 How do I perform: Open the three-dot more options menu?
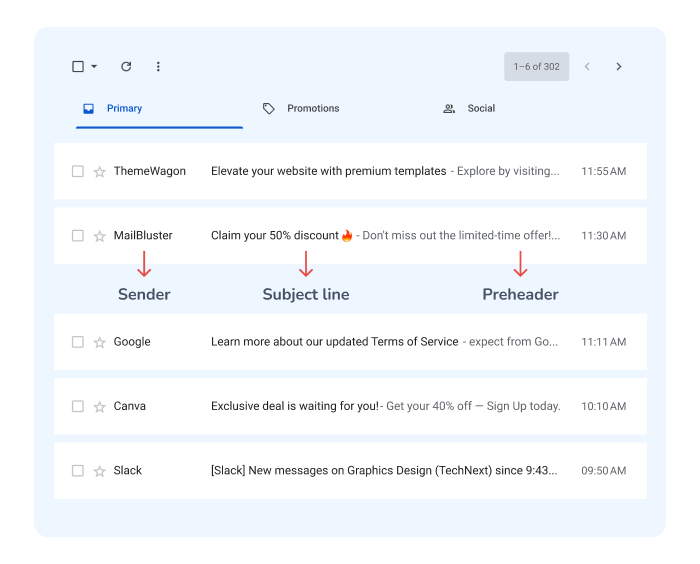158,67
